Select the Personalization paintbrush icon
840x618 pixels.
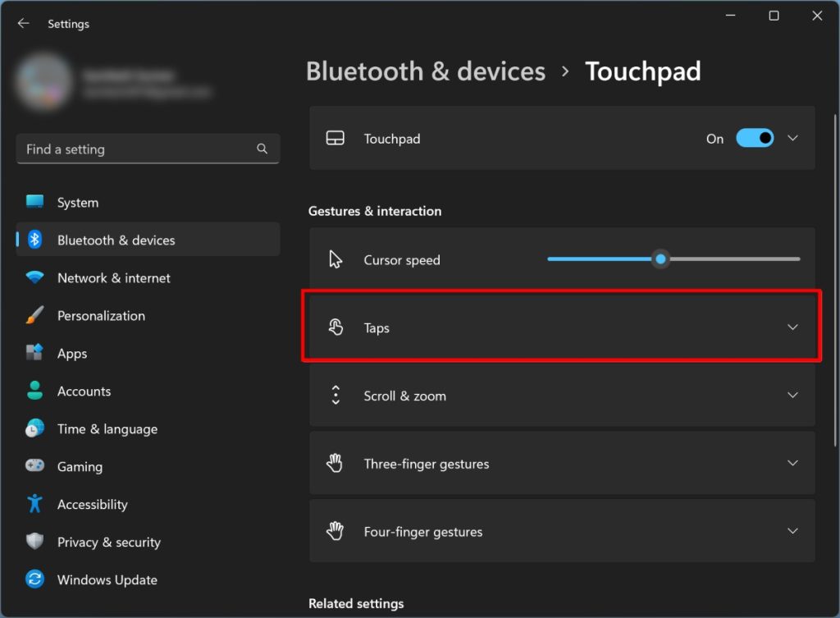[x=34, y=315]
